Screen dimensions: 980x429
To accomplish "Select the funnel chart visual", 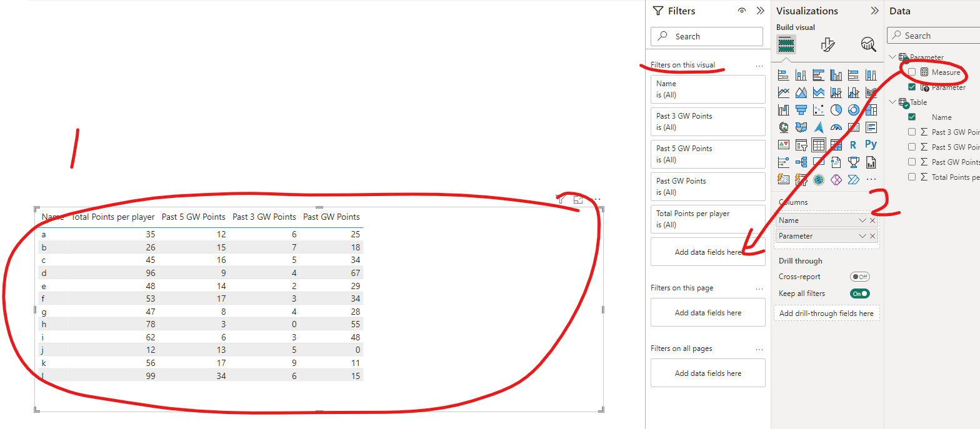I will click(x=801, y=110).
